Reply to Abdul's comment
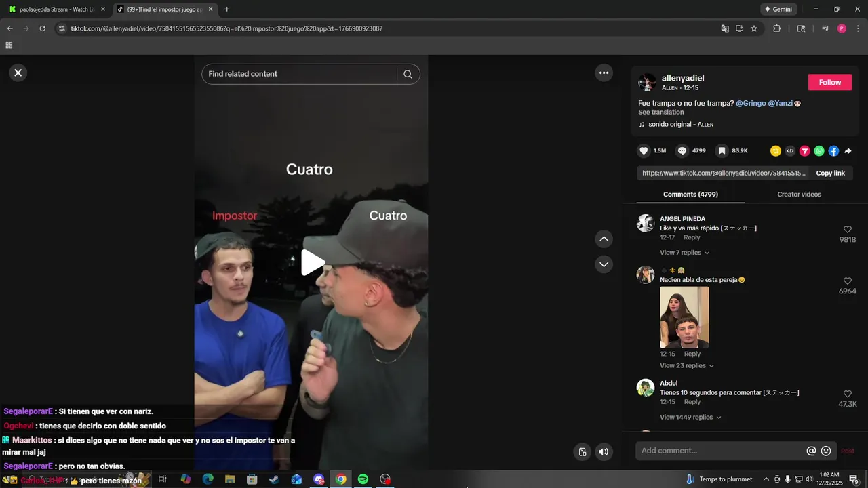Screen dimensions: 868x488 (x=692, y=402)
